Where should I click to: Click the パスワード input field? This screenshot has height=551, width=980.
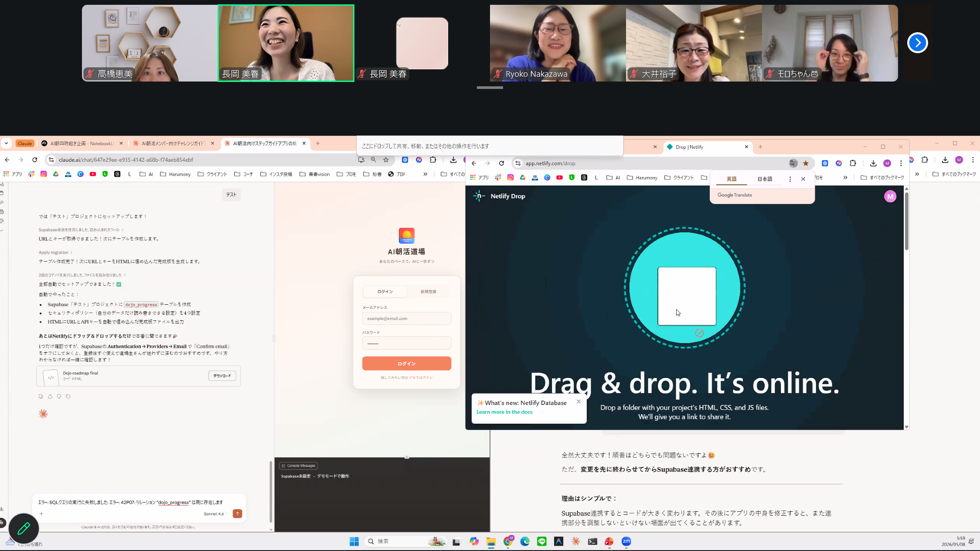[407, 344]
